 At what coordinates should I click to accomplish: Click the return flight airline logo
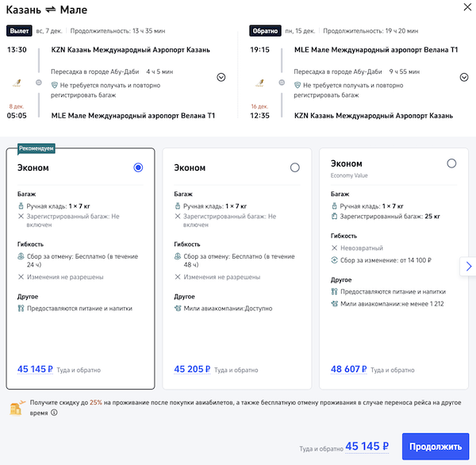click(259, 82)
